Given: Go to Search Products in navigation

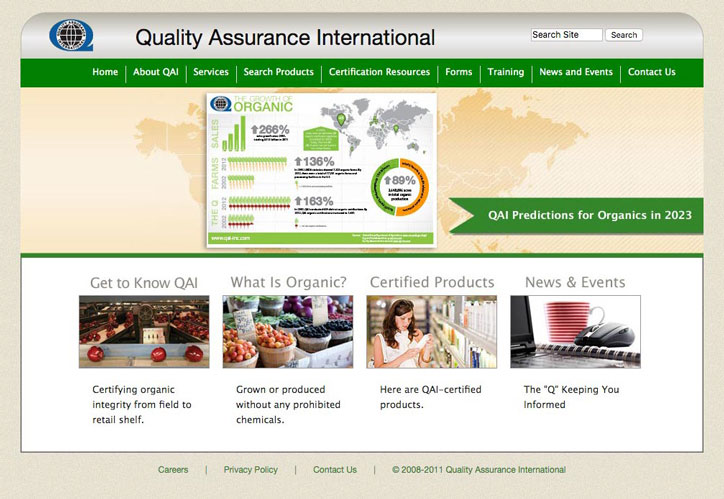Looking at the screenshot, I should point(278,72).
